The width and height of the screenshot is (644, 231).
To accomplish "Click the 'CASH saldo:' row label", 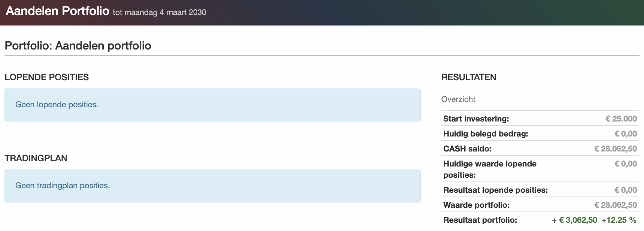I will coord(467,149).
